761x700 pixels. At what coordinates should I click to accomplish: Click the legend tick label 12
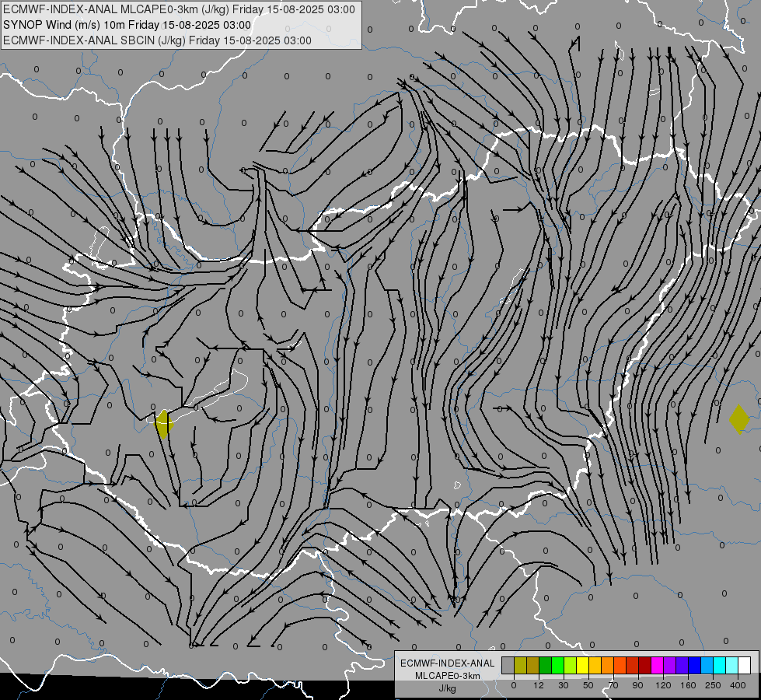(539, 685)
